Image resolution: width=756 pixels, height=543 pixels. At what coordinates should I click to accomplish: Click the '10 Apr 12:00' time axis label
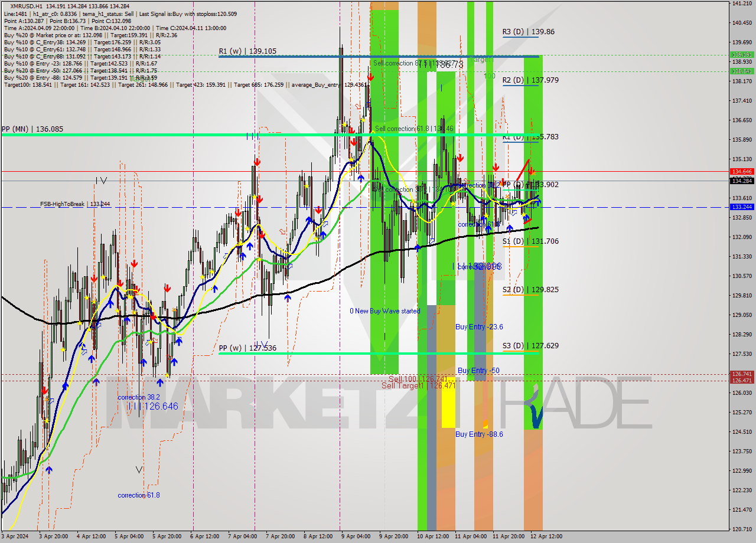pyautogui.click(x=433, y=537)
